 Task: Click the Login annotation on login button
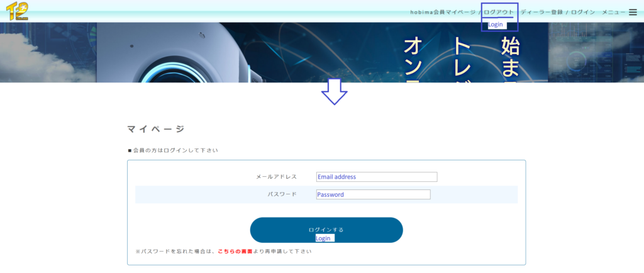click(x=325, y=238)
